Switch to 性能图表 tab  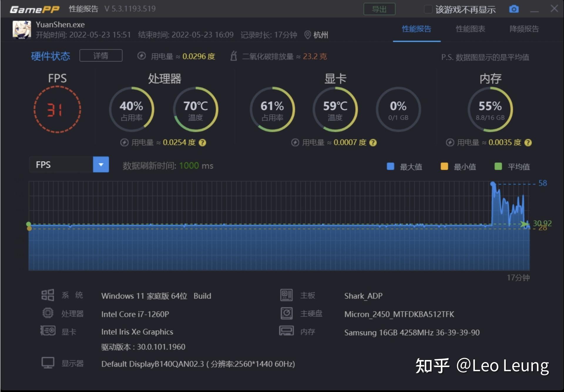pos(472,30)
